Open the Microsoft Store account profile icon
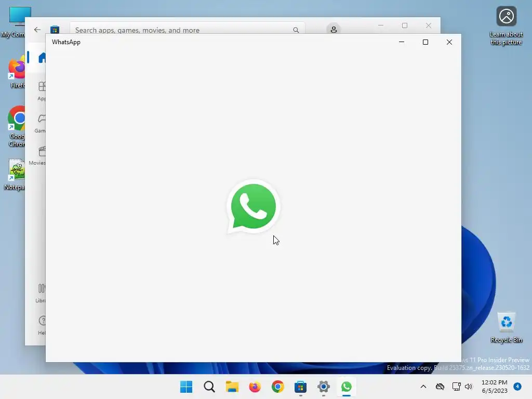The height and width of the screenshot is (399, 532). (334, 29)
